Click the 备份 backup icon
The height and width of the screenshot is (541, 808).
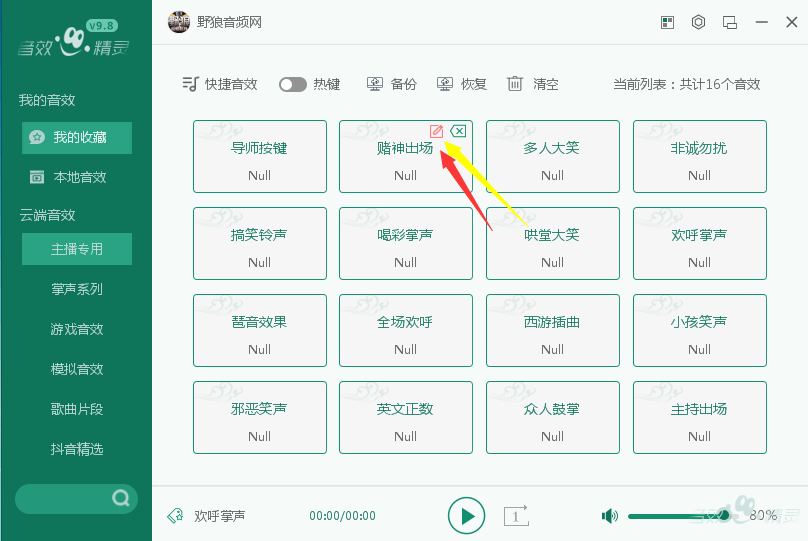375,84
